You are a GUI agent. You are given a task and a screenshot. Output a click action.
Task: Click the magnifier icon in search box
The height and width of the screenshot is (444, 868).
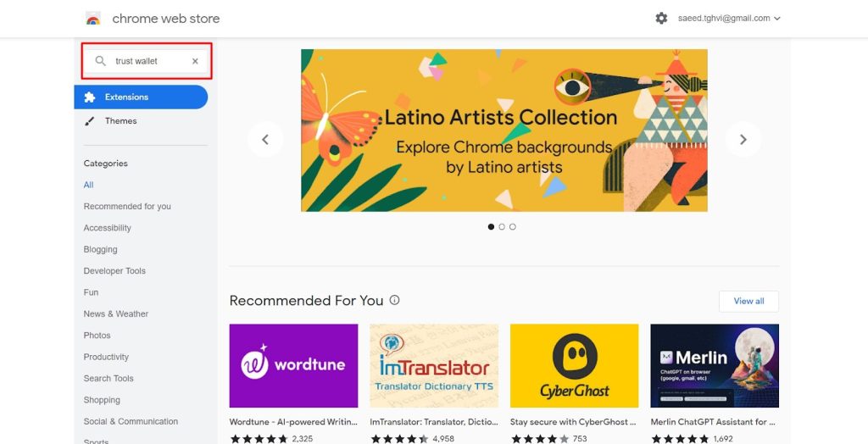100,61
